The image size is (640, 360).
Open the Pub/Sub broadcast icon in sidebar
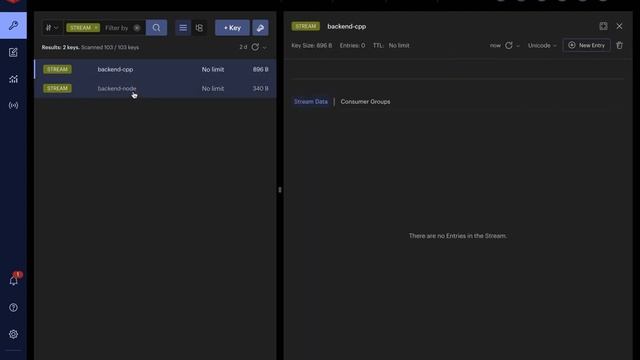13,105
